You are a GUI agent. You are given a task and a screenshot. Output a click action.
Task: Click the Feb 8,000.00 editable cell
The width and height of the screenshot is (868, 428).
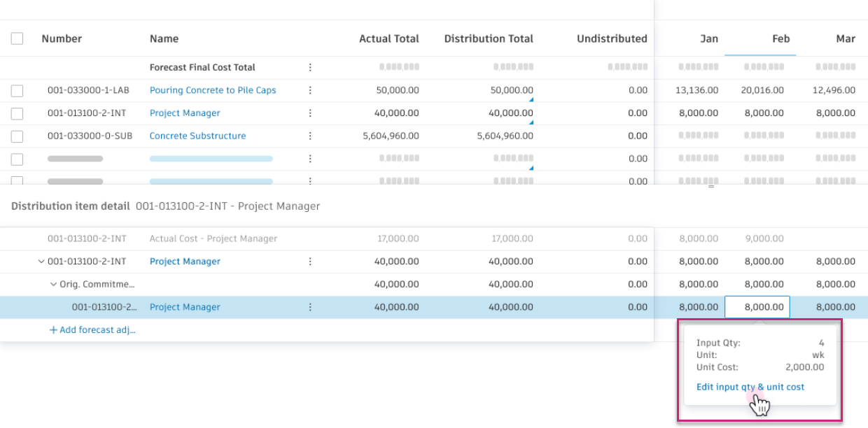[757, 307]
